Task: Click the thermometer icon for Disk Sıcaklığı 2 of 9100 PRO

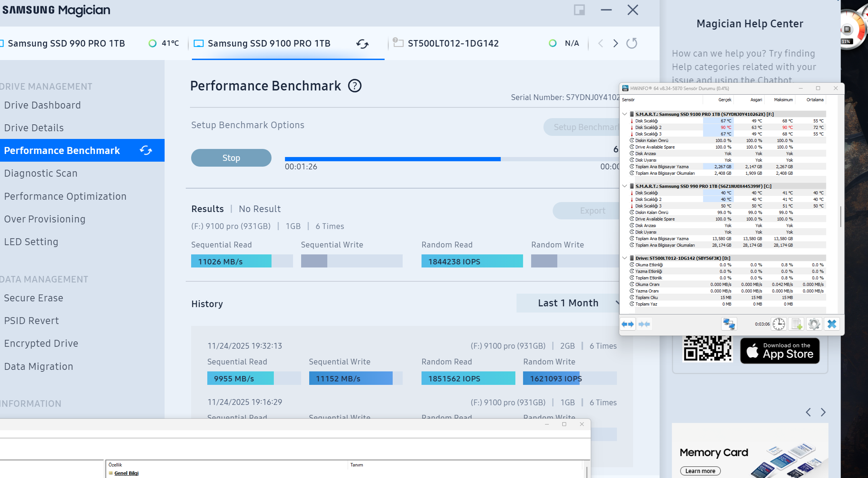Action: (631, 127)
